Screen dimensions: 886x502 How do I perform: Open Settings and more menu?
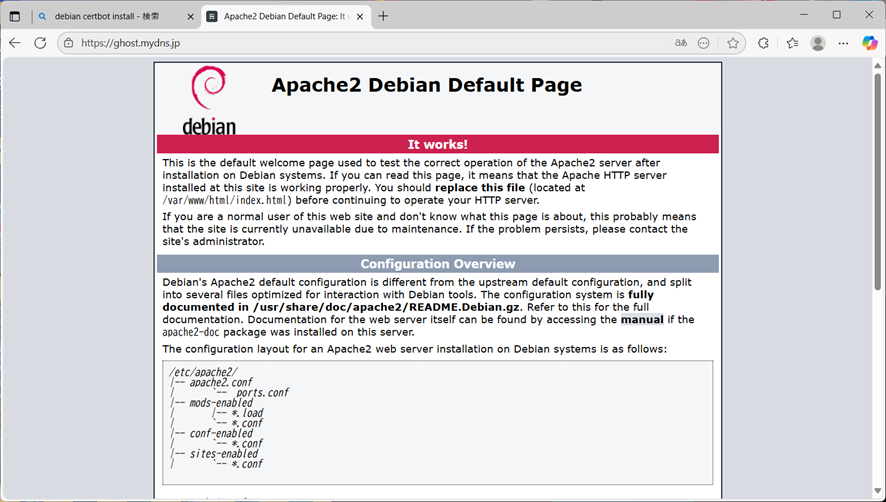[844, 43]
